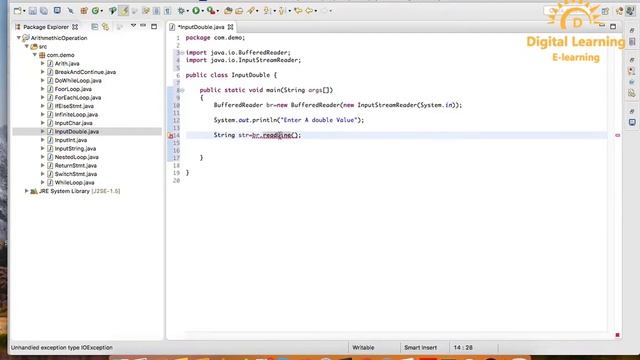Image resolution: width=640 pixels, height=360 pixels.
Task: Open the Debug button dropdown arrow
Action: 187,11
